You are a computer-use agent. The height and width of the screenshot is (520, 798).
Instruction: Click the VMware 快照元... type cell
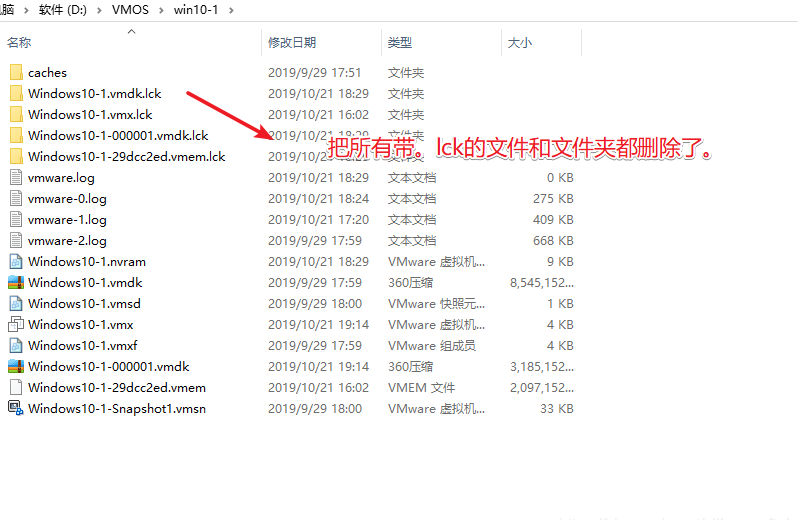pyautogui.click(x=436, y=303)
